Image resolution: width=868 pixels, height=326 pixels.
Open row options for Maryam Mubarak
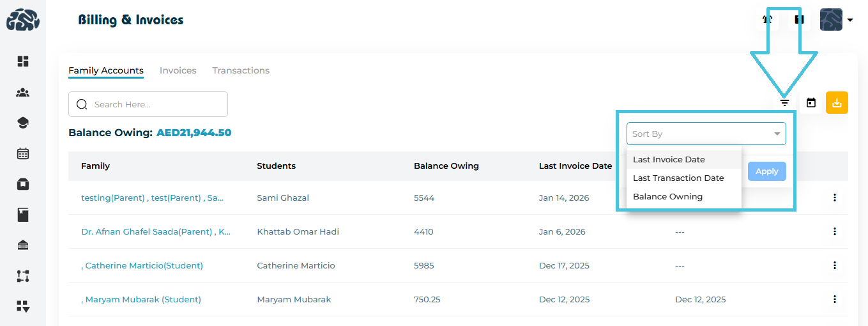coord(834,299)
